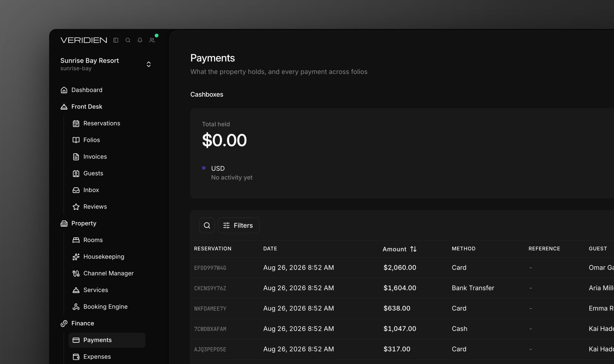Open reservation 7CWDBXAFAM
This screenshot has height=364, width=614.
(210, 329)
